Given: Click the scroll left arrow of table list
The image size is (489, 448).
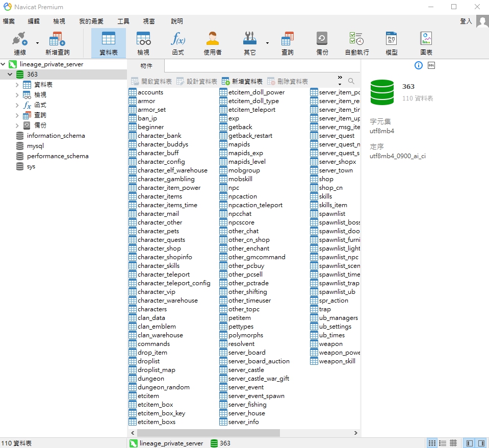Looking at the screenshot, I should click(x=133, y=433).
